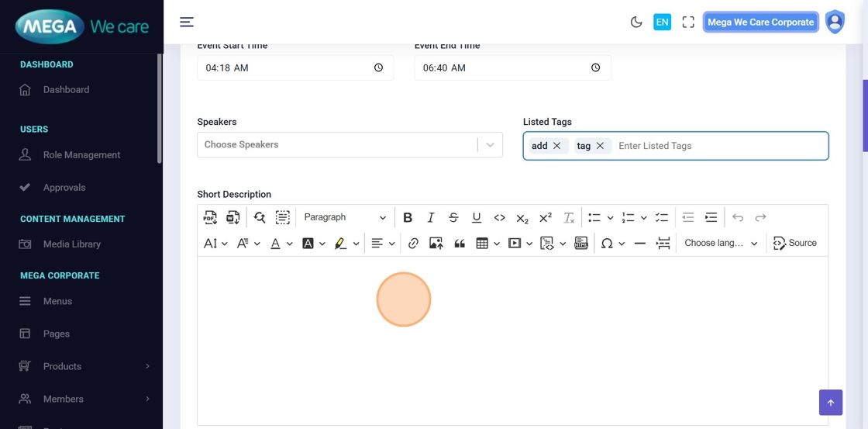This screenshot has height=429, width=868.
Task: Open Find and Replace tool
Action: click(x=260, y=218)
